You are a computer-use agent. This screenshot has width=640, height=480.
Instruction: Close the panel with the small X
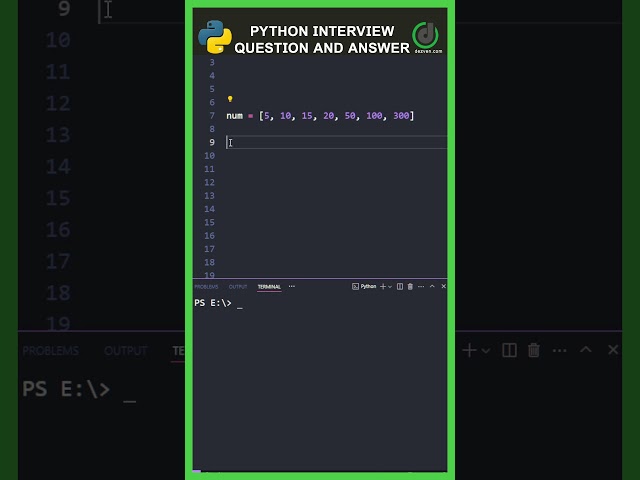tap(444, 287)
